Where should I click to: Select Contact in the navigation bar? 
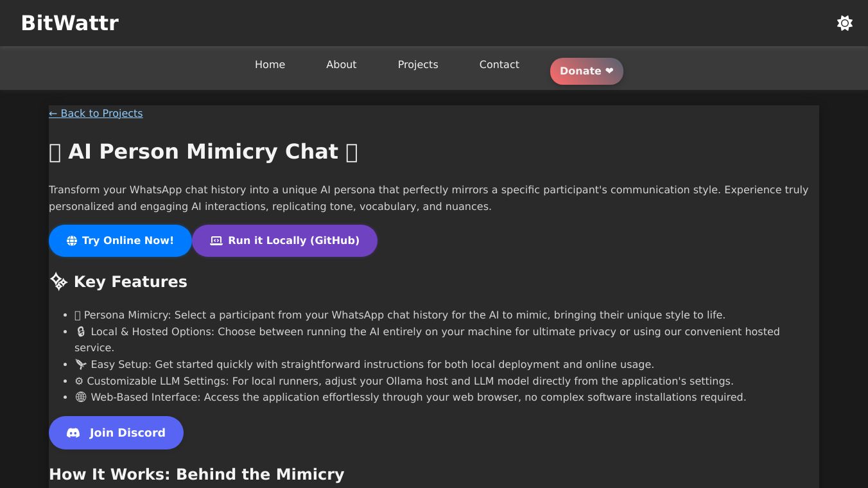click(x=499, y=64)
